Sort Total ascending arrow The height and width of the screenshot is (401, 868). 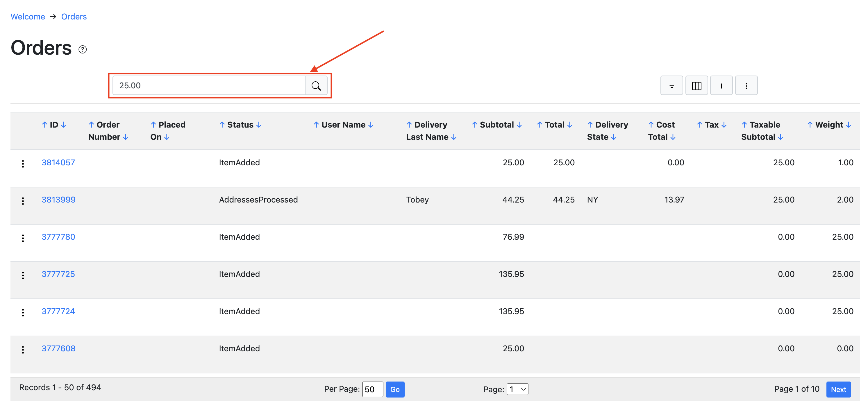540,125
